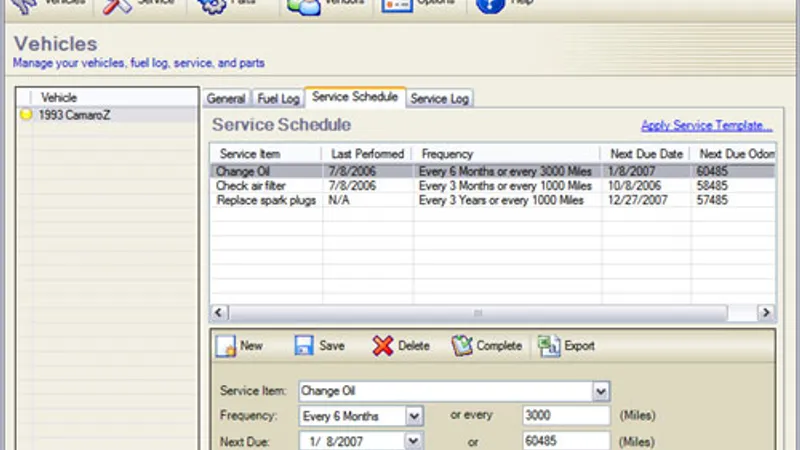Open the Frequency dropdown list
The height and width of the screenshot is (450, 800).
coord(414,416)
